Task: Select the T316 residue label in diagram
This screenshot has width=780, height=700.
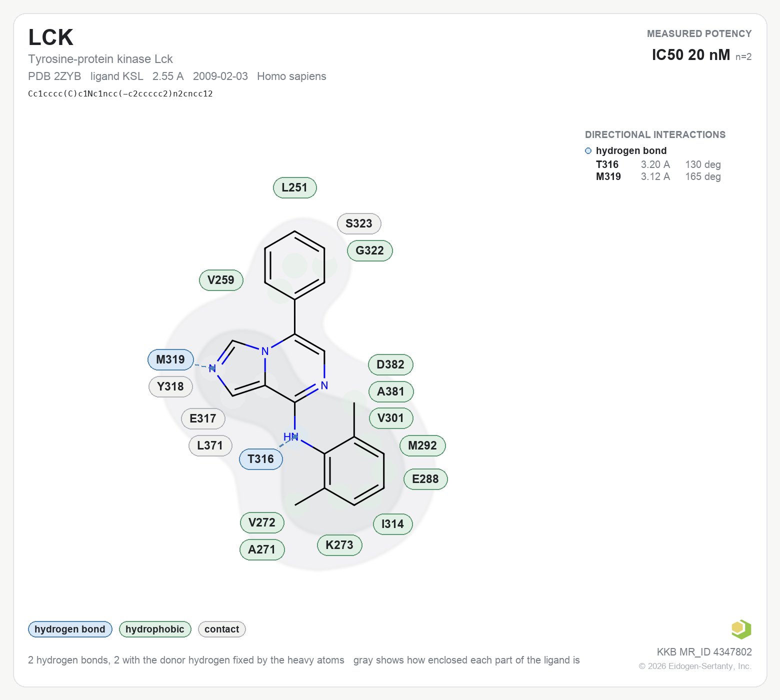Action: [x=261, y=459]
